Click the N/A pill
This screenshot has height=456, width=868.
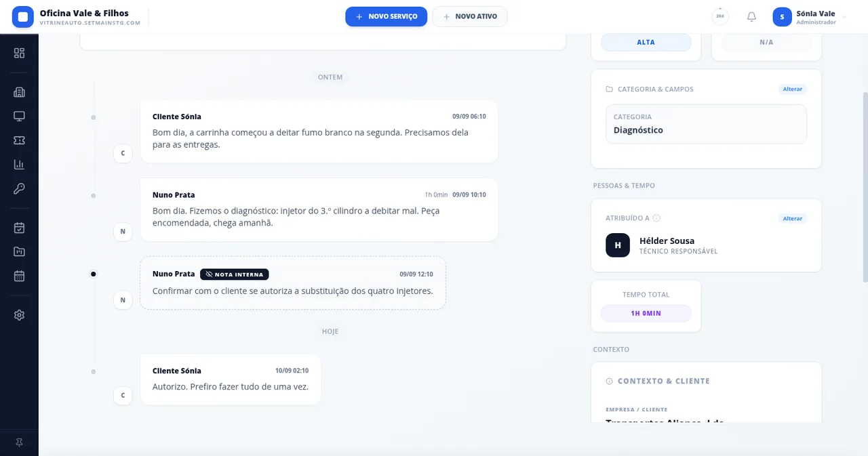tap(766, 42)
